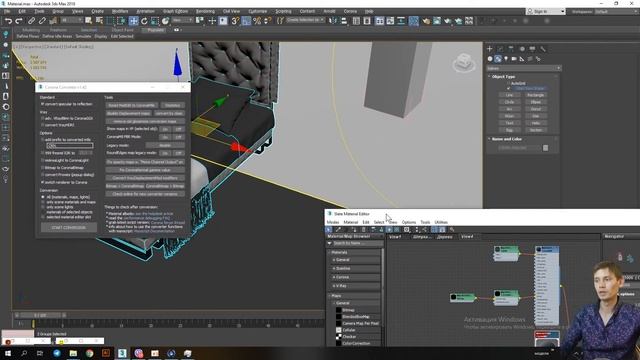Toggle the Percent Snap icon
Viewport: 640px width, 360px height.
click(x=257, y=20)
